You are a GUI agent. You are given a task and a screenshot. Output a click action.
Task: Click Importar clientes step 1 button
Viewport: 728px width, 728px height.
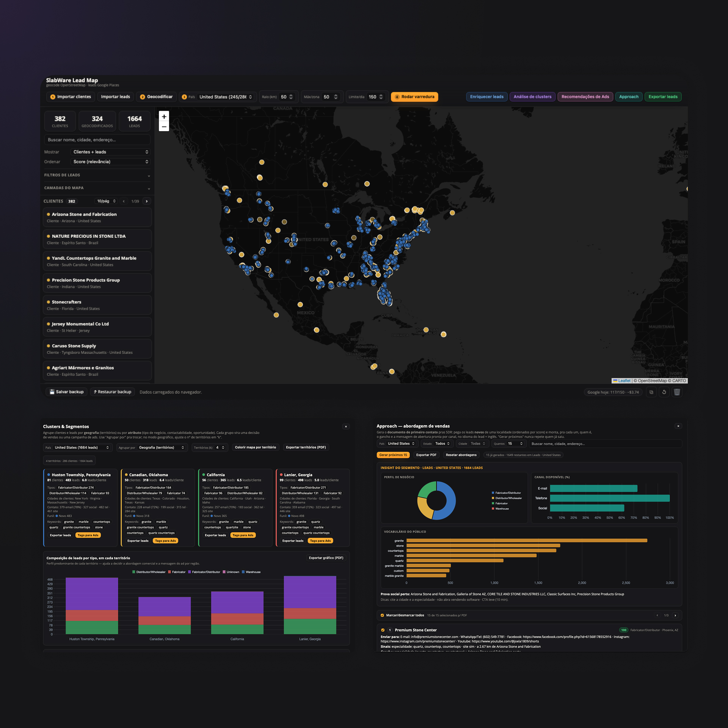pos(71,97)
